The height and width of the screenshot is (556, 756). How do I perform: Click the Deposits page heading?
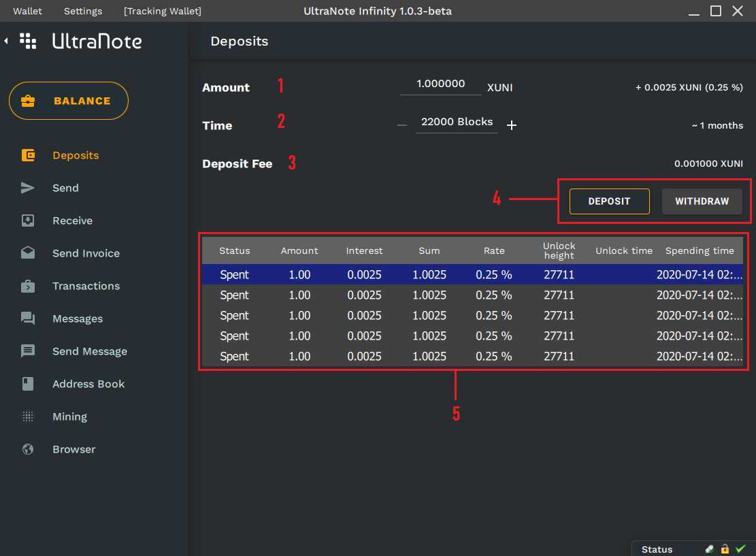pos(239,42)
